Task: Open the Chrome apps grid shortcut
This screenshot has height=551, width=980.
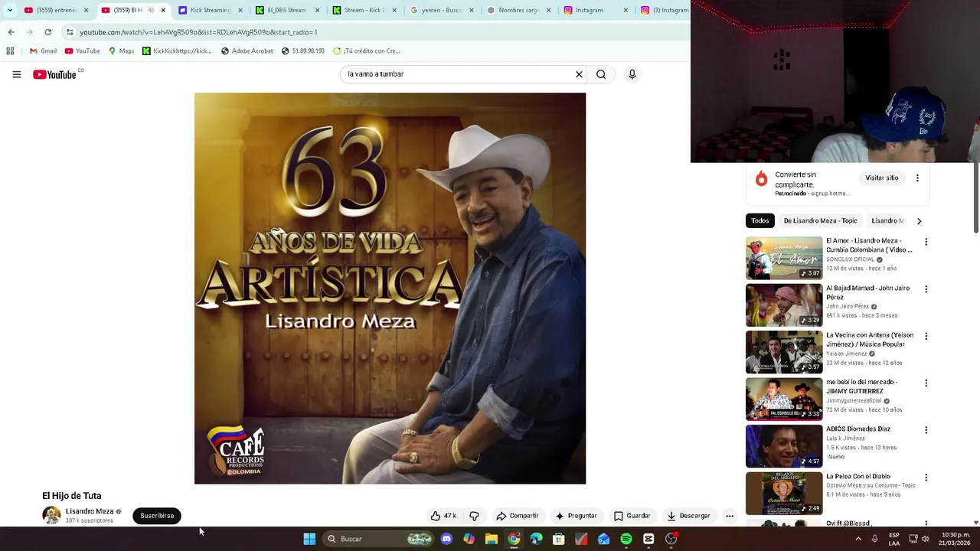Action: (10, 51)
